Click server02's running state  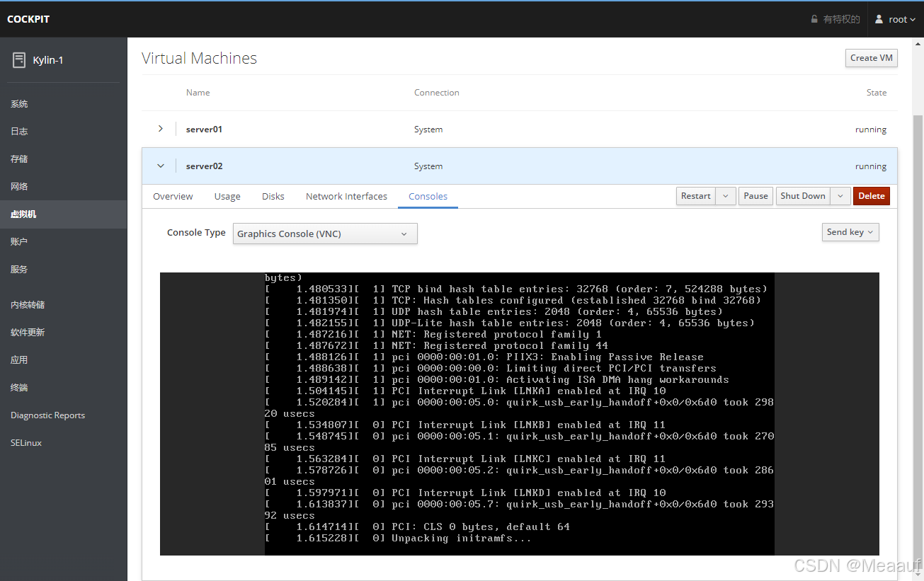pyautogui.click(x=871, y=166)
